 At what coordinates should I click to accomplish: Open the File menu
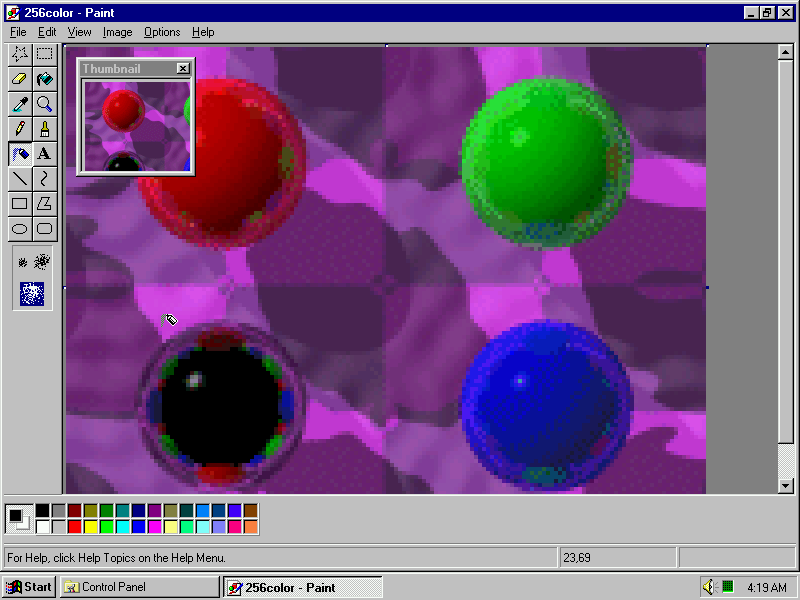click(x=18, y=32)
